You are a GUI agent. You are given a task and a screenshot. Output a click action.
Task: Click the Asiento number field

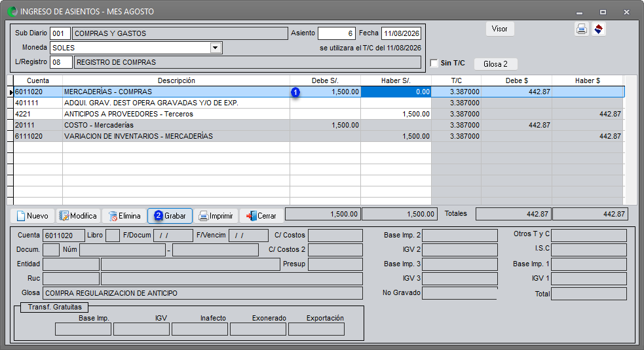click(x=336, y=33)
